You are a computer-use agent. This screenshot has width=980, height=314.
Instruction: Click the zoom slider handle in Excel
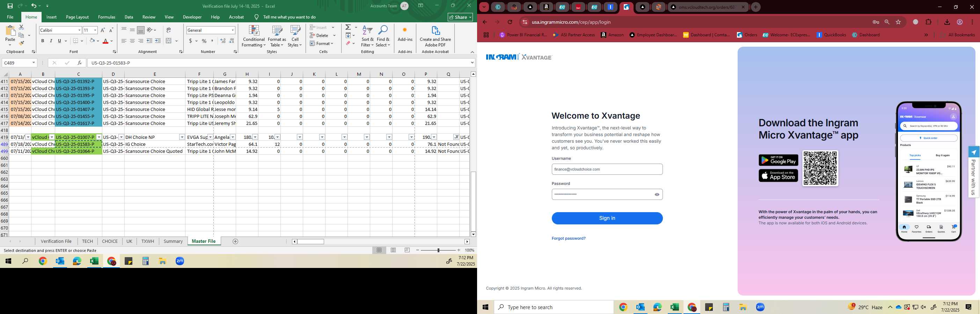pos(438,250)
